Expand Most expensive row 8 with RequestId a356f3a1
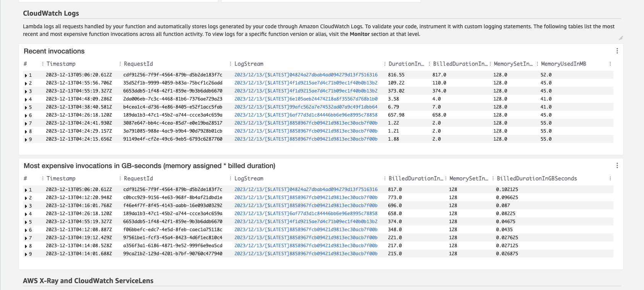 point(26,246)
